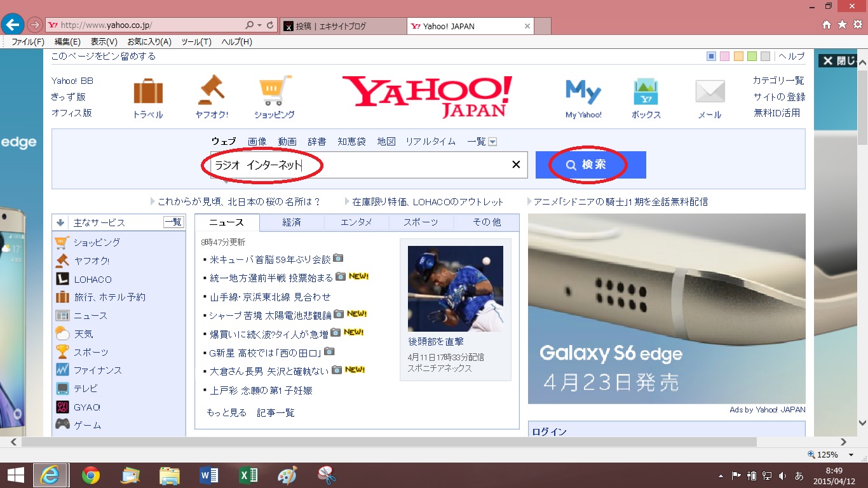Screen dimensions: 868x488
Task: Open the Yahoo Auctions (ヤフオク!) gavel icon
Action: (212, 97)
